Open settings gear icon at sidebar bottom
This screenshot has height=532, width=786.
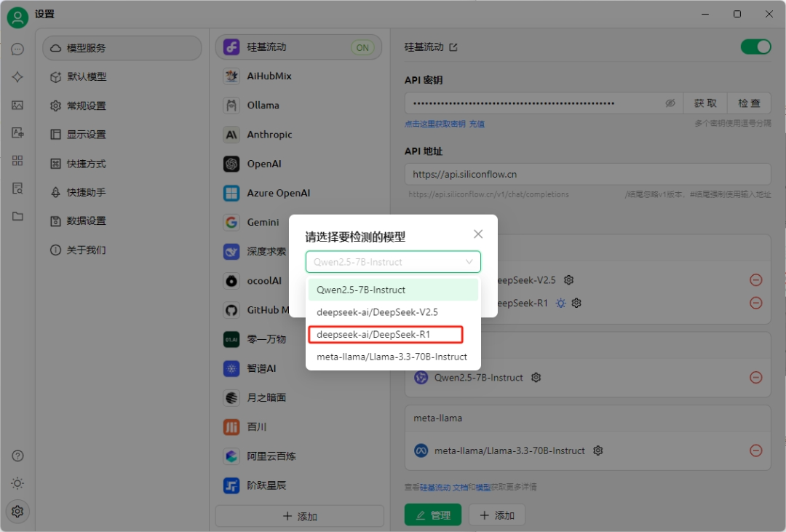pyautogui.click(x=17, y=511)
